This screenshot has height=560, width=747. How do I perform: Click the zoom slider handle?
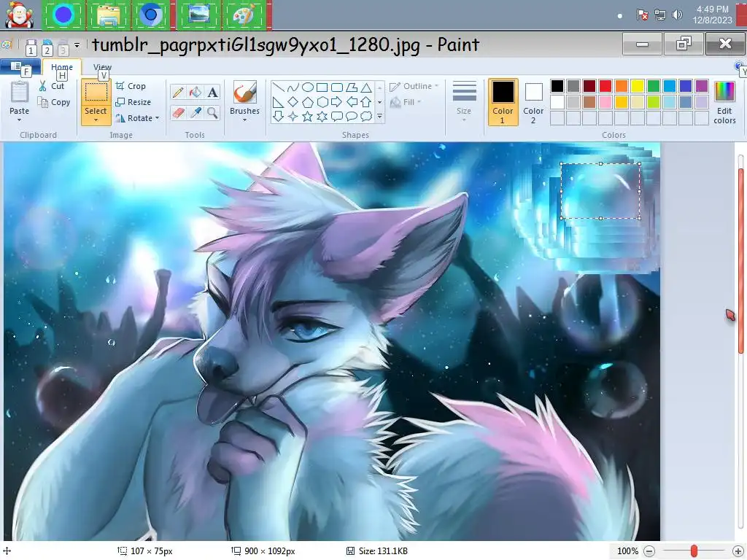pos(694,551)
